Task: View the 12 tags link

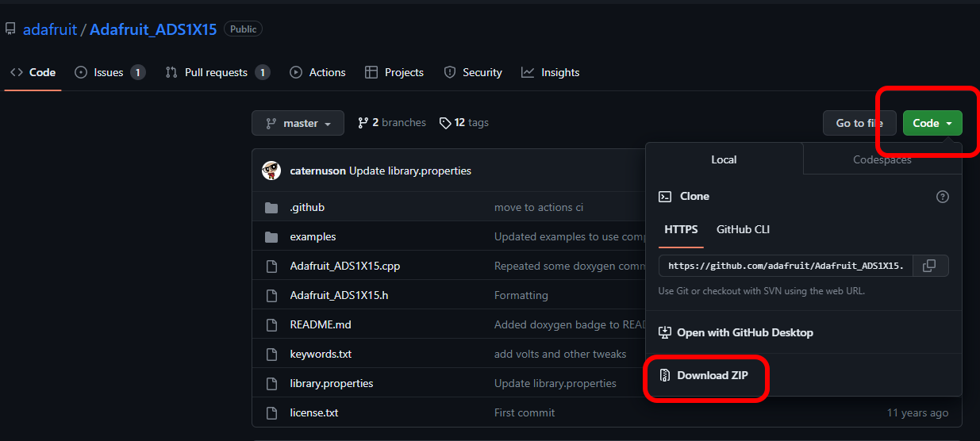Action: pos(464,123)
